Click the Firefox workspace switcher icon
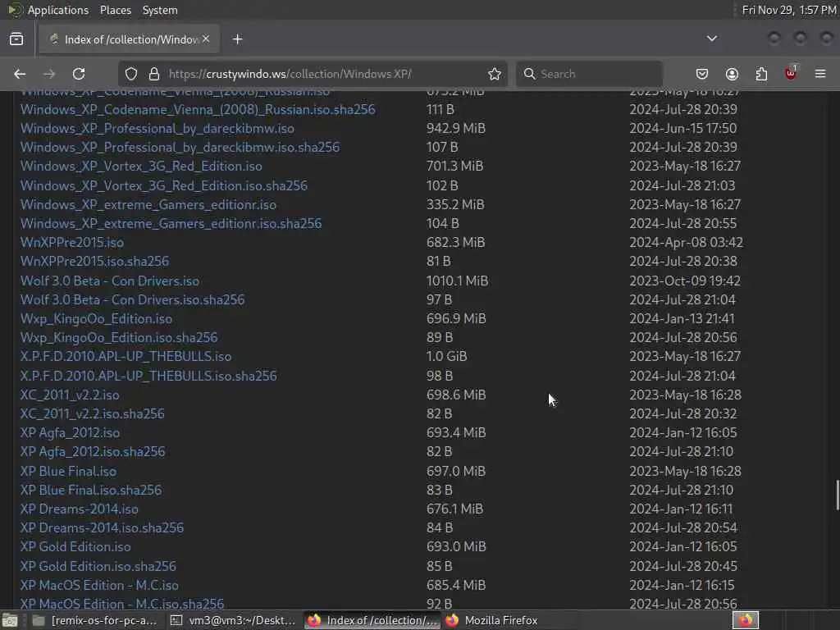 tap(746, 621)
